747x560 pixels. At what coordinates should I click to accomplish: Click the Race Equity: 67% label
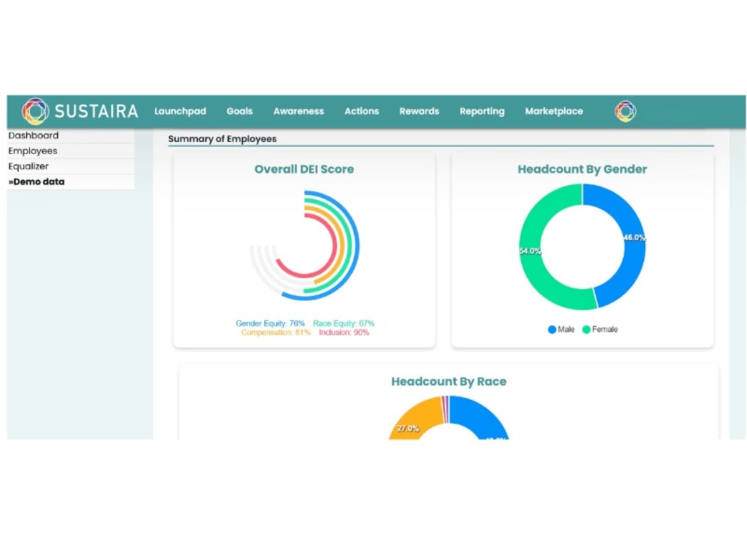click(x=344, y=323)
